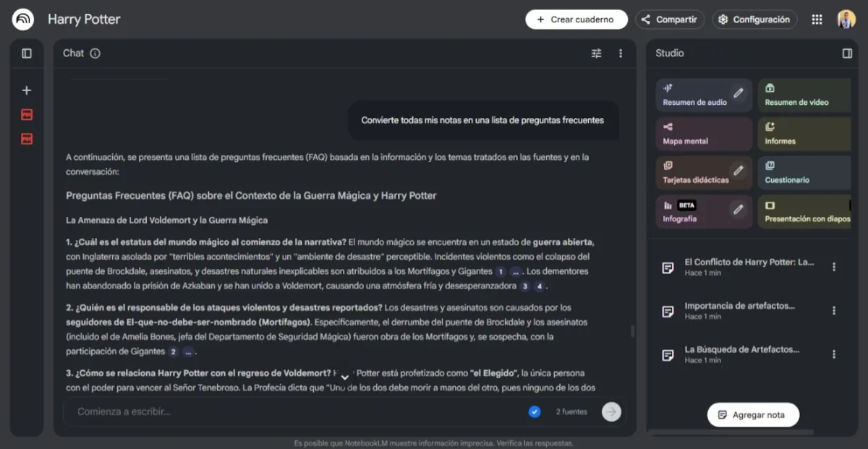Open options for El Conflicto de Harry Potter note
The height and width of the screenshot is (449, 868).
(833, 267)
